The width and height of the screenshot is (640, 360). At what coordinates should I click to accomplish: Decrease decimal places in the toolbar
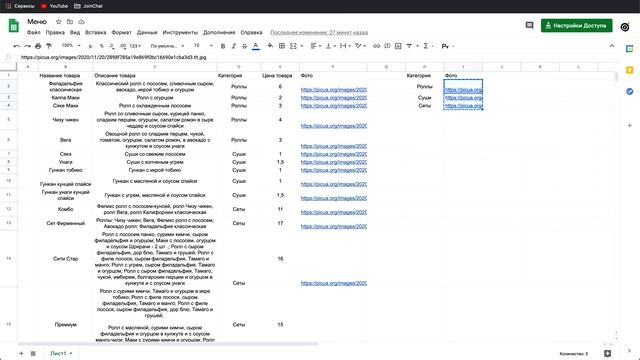112,46
